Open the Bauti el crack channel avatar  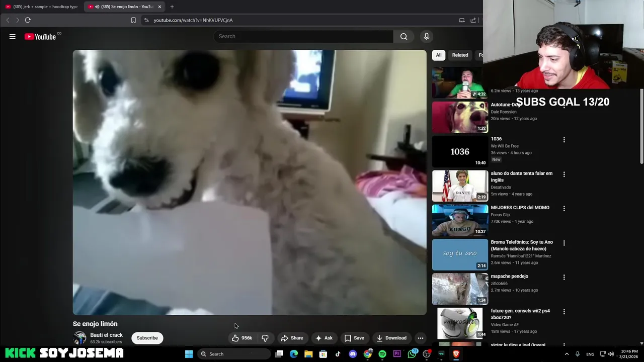pos(79,338)
